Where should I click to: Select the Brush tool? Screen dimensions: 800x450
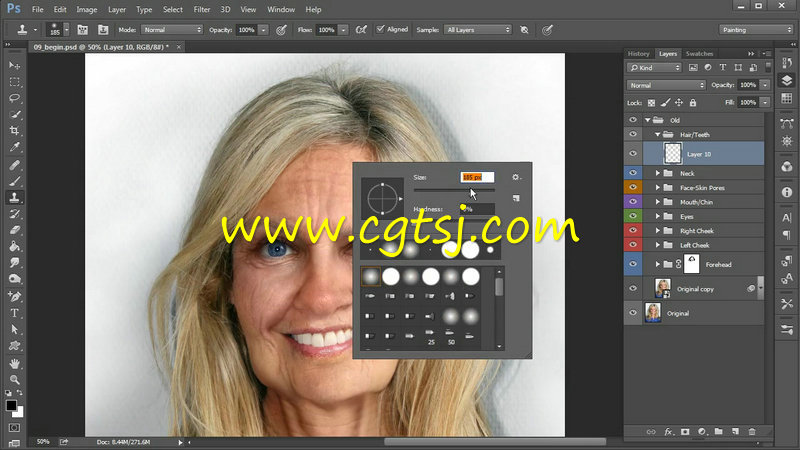point(14,181)
